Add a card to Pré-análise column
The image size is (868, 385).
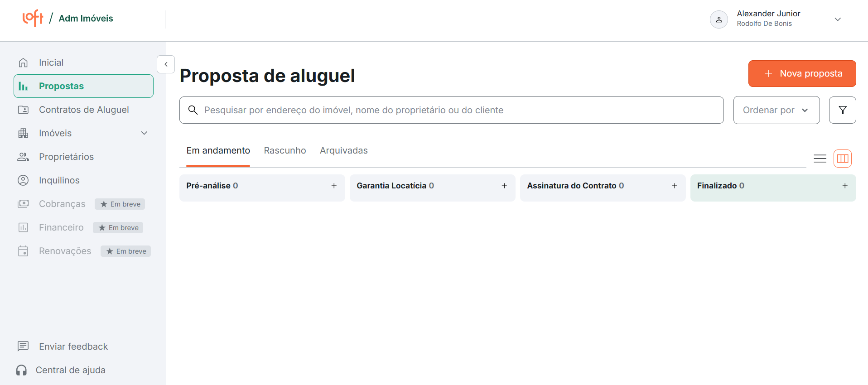pos(334,186)
